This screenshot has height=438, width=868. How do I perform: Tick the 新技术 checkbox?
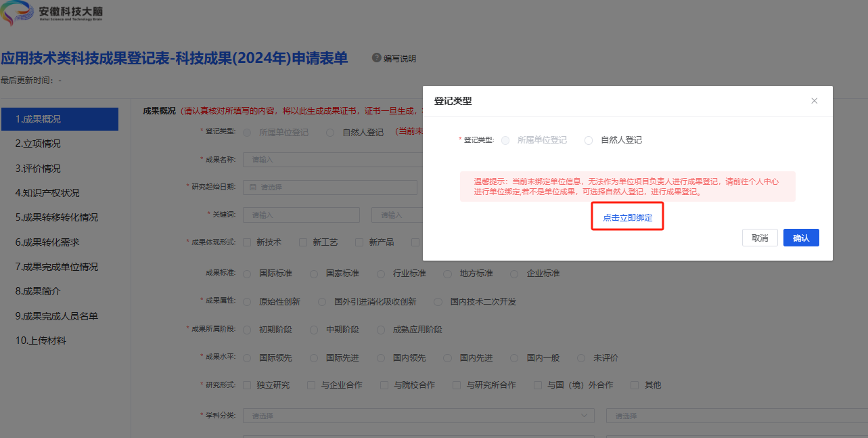(247, 242)
